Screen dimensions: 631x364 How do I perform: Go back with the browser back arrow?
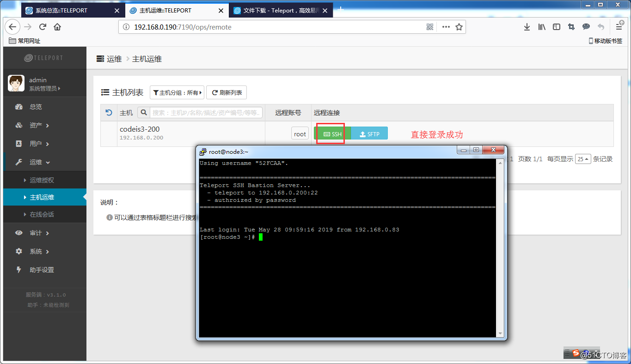tap(12, 27)
